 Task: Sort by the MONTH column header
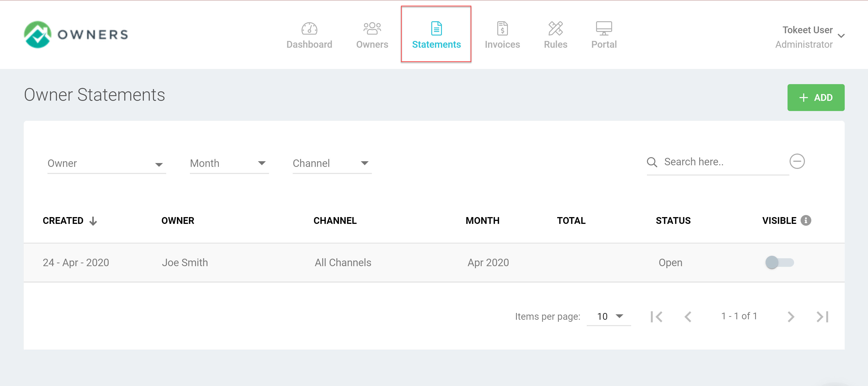(x=483, y=221)
